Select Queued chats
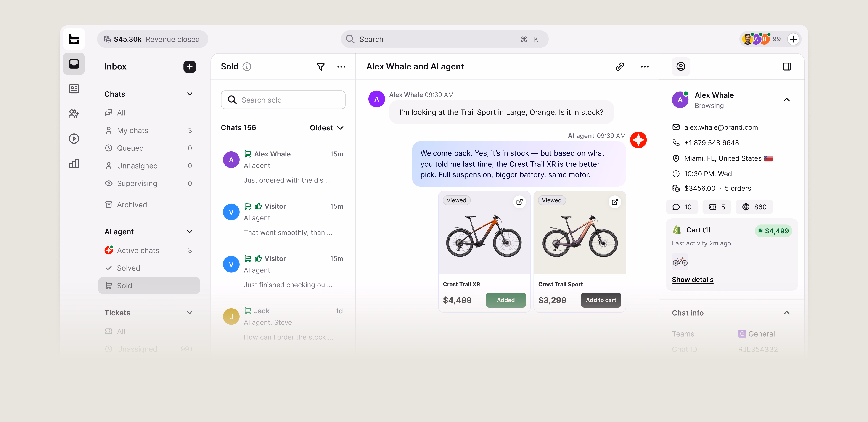This screenshot has width=868, height=422. pos(149,148)
